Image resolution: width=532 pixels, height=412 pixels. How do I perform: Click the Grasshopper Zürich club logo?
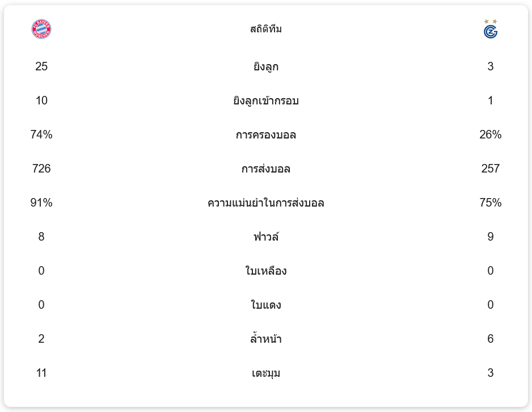pyautogui.click(x=491, y=29)
